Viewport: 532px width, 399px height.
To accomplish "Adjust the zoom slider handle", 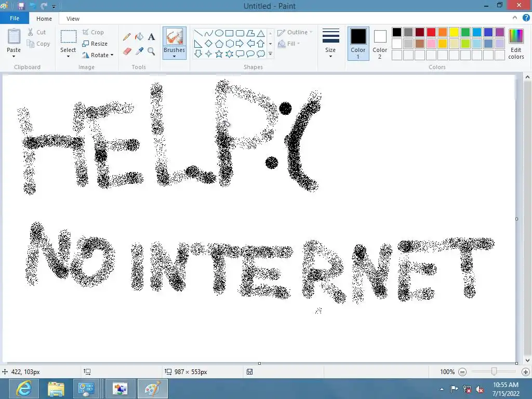I will (x=494, y=372).
